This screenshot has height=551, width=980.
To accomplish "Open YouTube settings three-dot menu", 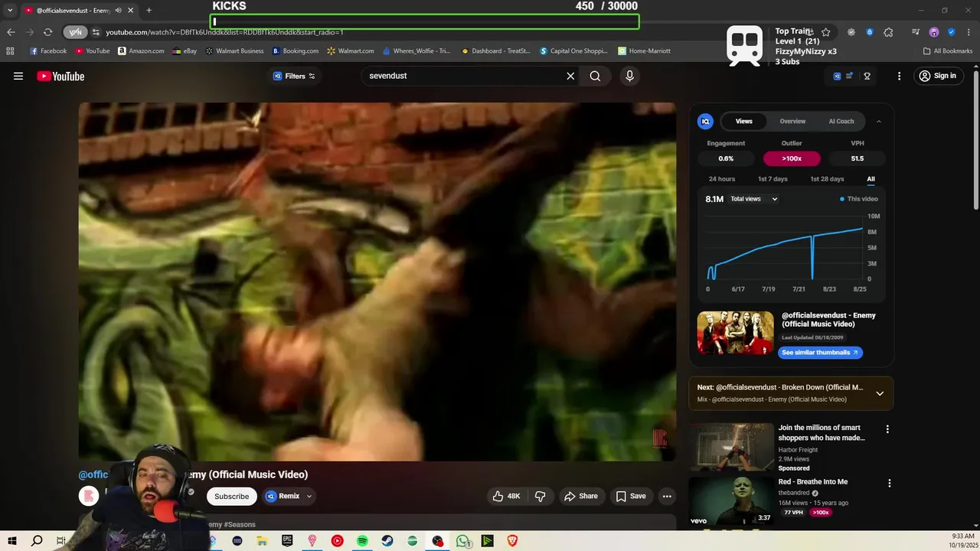I will tap(900, 76).
